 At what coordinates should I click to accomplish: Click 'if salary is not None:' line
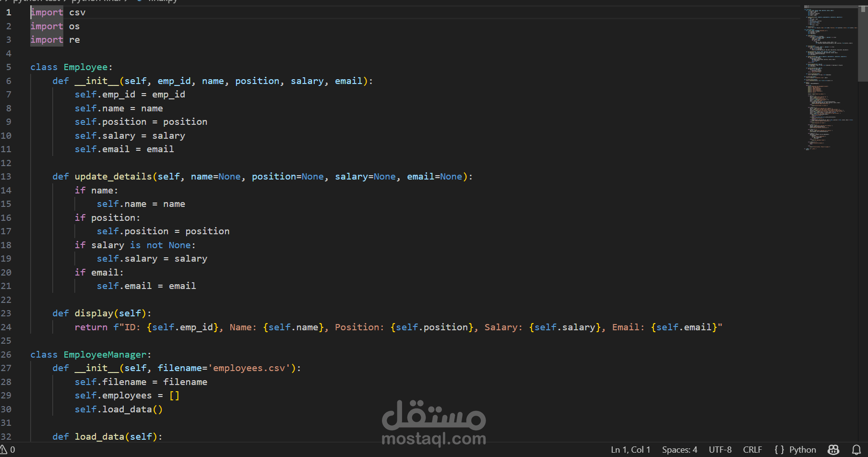tap(135, 245)
